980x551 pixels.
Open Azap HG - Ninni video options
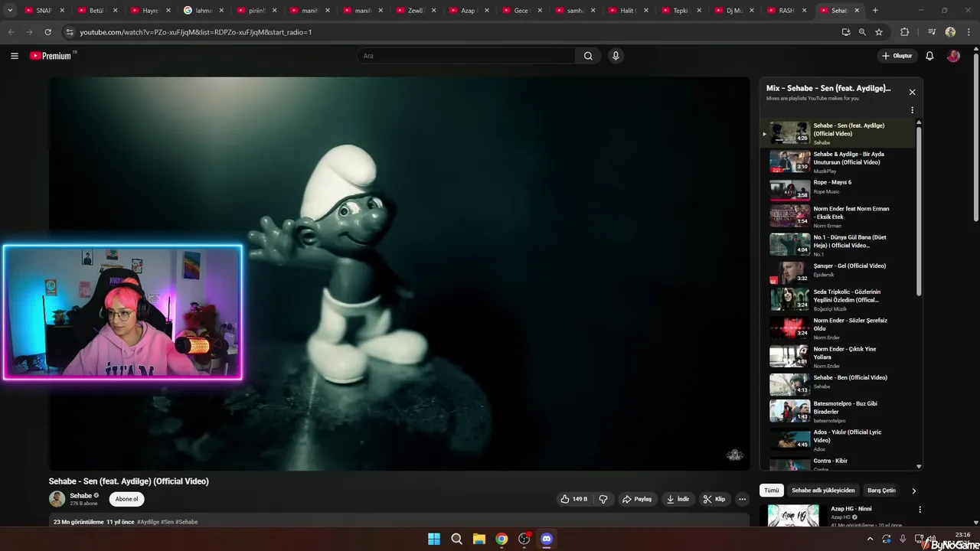[920, 510]
